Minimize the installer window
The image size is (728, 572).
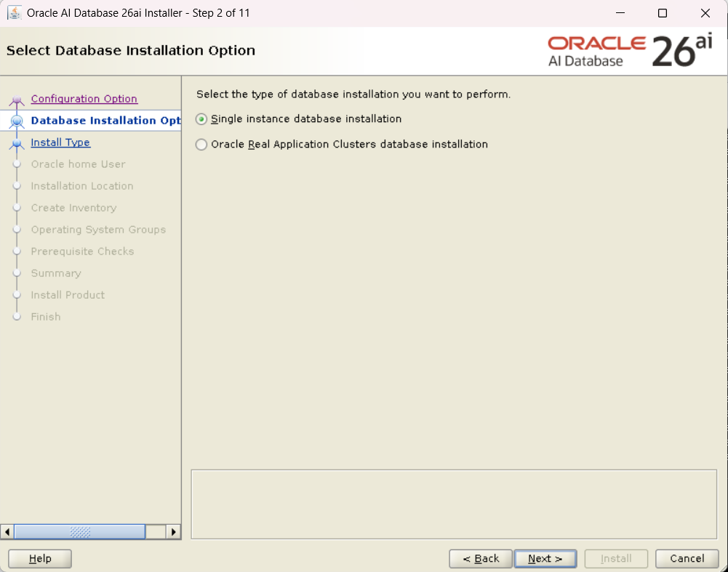620,13
